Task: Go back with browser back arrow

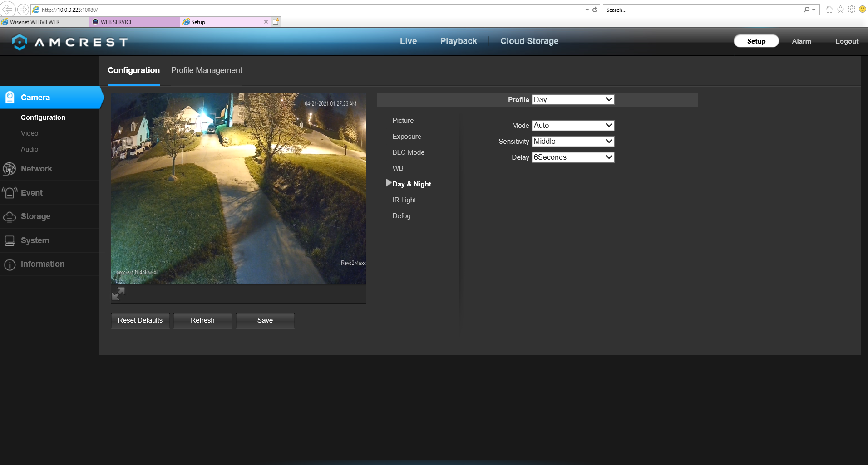Action: 8,9
